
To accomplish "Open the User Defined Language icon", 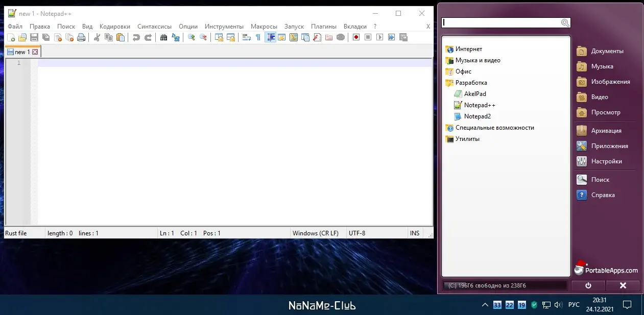I will pyautogui.click(x=281, y=37).
